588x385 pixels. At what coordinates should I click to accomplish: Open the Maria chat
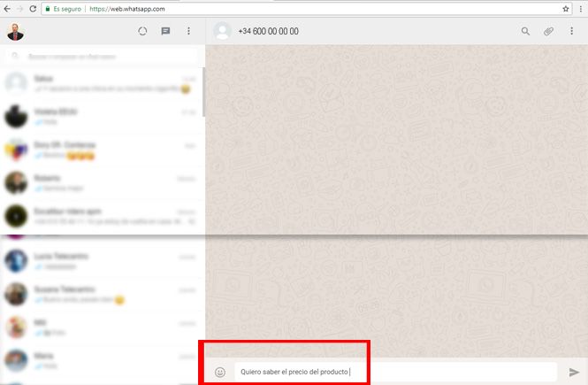click(102, 360)
